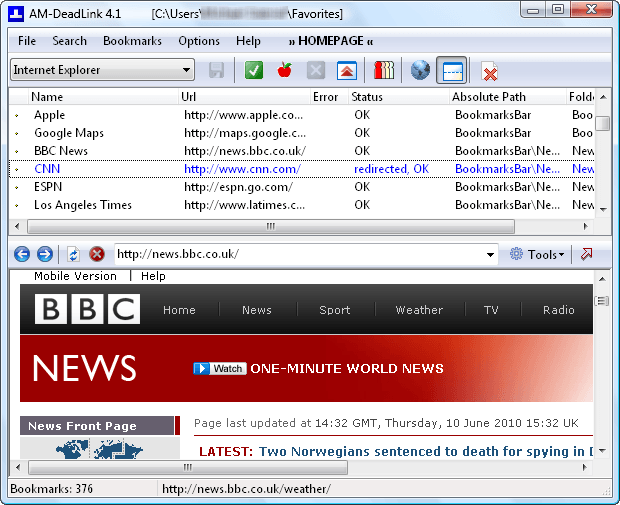Image resolution: width=620 pixels, height=505 pixels.
Task: Click the 'redirected, OK' status cell
Action: point(391,169)
